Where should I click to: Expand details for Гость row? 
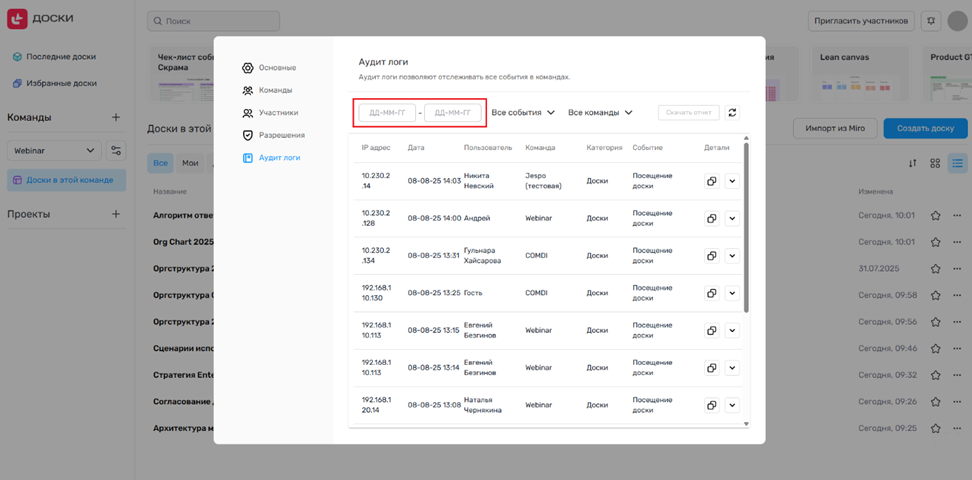point(732,293)
